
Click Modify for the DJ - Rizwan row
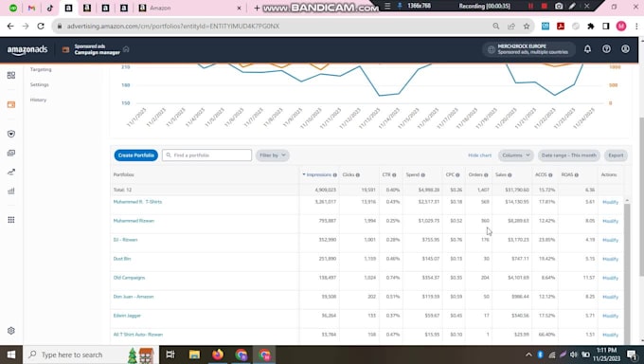click(x=610, y=240)
